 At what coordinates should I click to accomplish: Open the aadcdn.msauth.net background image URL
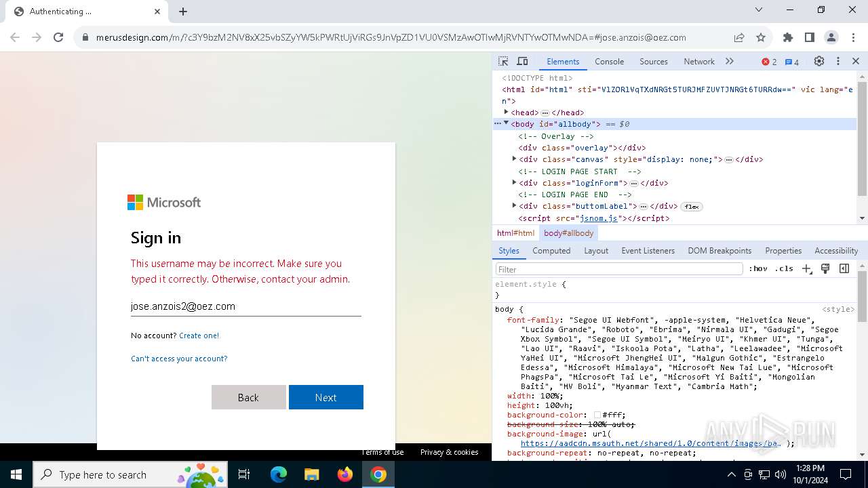tap(651, 443)
